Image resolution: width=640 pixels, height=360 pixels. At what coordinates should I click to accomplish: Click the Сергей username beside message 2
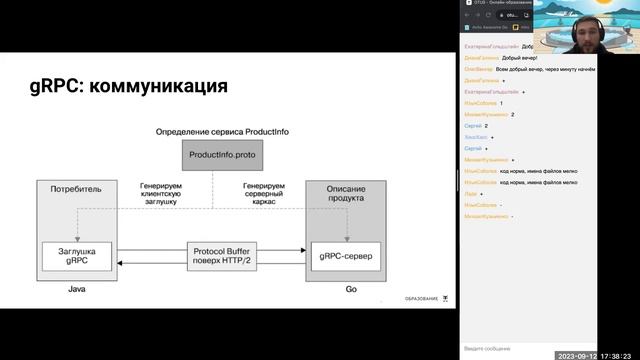(x=473, y=126)
